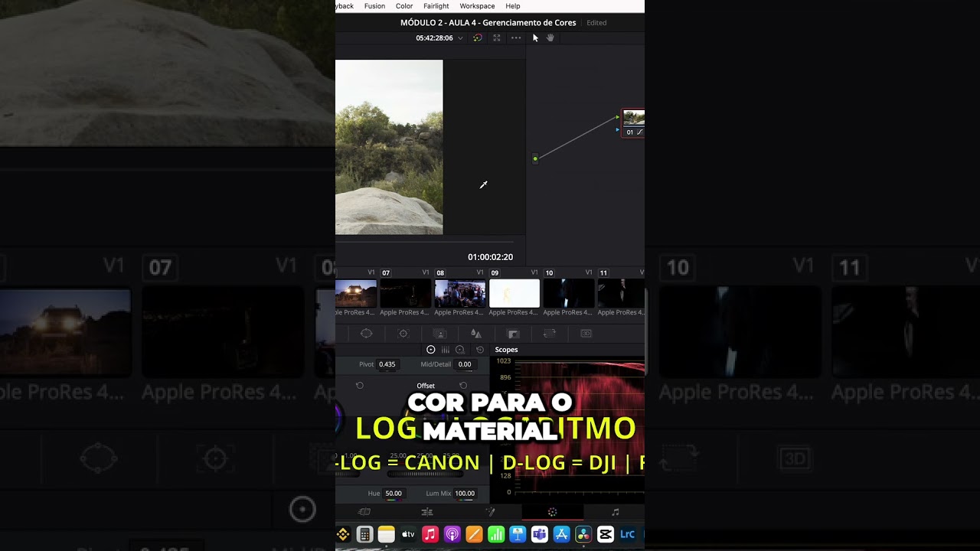The width and height of the screenshot is (980, 551).
Task: Select clip 09 white thumbnail
Action: click(514, 294)
